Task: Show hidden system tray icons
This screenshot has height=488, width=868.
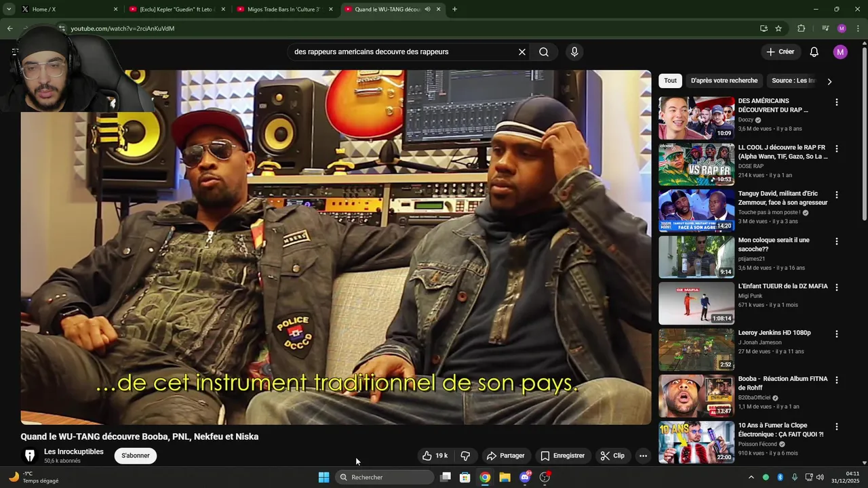Action: point(751,477)
